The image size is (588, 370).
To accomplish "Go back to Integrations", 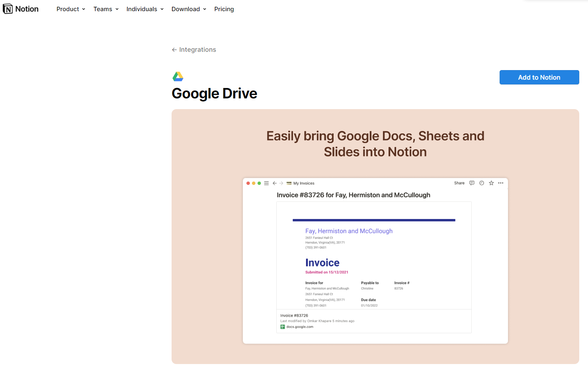I will (194, 50).
